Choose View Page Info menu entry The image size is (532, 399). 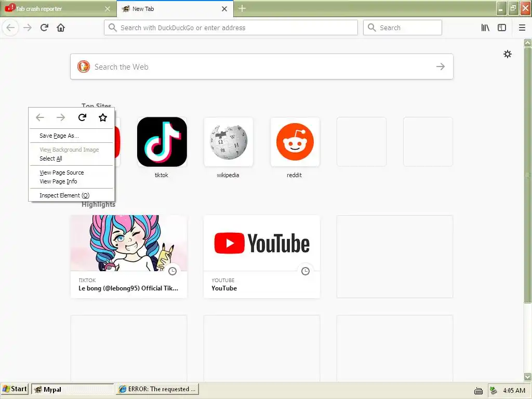point(72,181)
